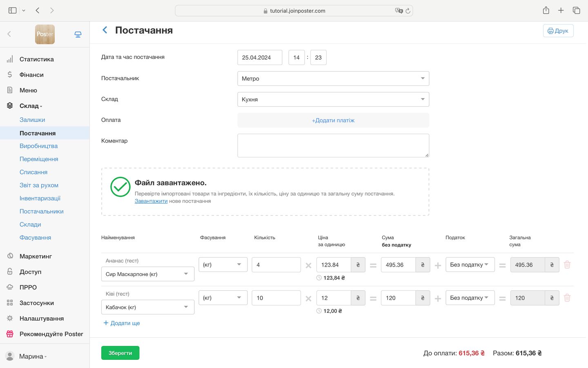
Task: Follow the Завантажити link for new supply
Action: click(151, 201)
